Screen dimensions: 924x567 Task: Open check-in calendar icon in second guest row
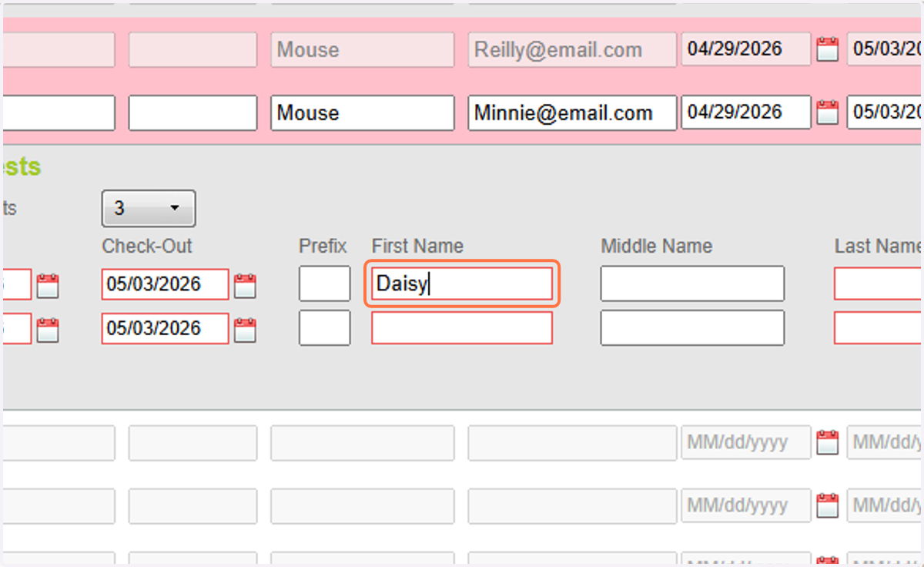[x=48, y=330]
